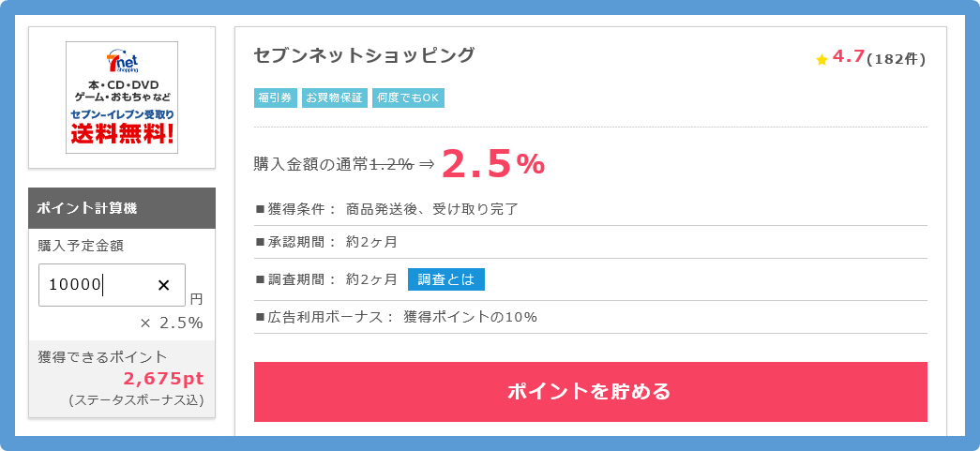980x451 pixels.
Task: Click the ポイントを貯める button
Action: tap(590, 392)
